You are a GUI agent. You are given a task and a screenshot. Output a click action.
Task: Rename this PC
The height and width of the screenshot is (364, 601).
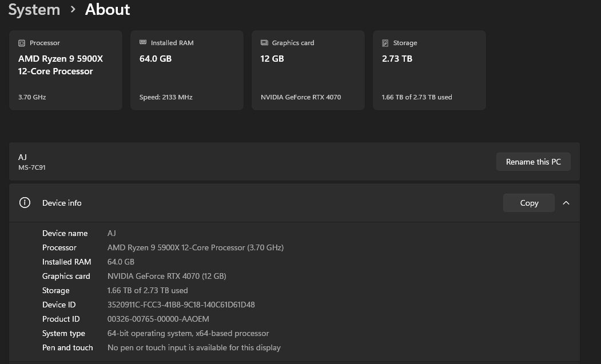(x=533, y=162)
